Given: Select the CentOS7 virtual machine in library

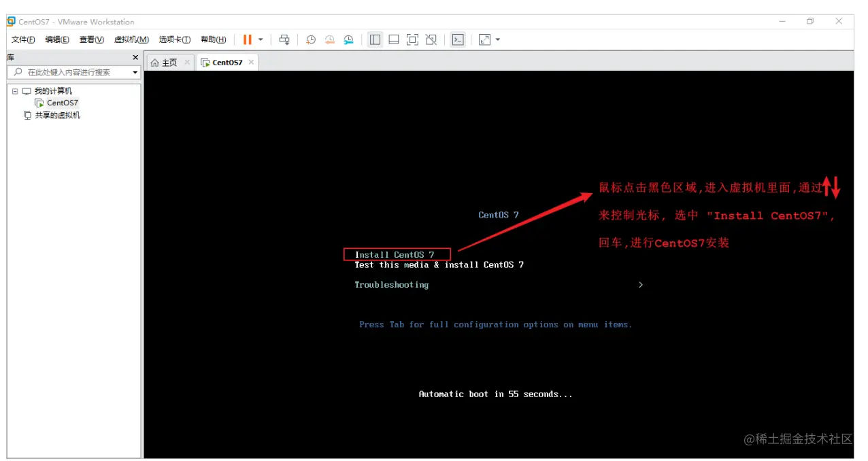Looking at the screenshot, I should point(62,103).
